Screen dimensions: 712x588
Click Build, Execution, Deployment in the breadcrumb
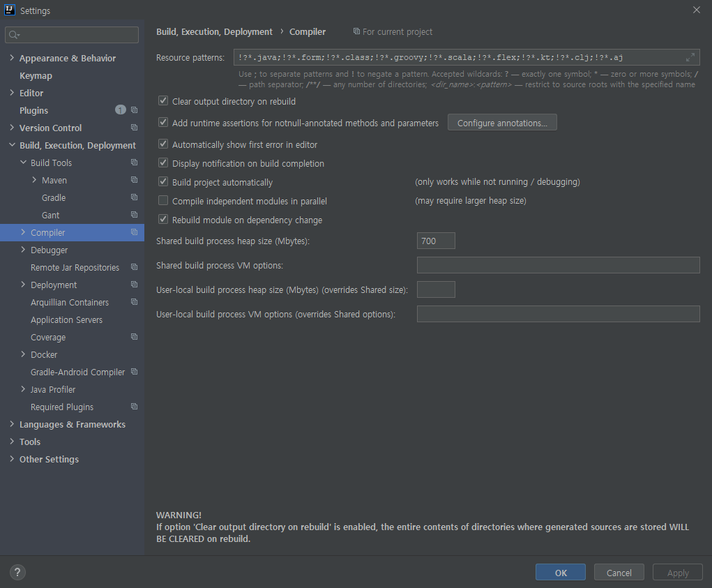click(214, 32)
